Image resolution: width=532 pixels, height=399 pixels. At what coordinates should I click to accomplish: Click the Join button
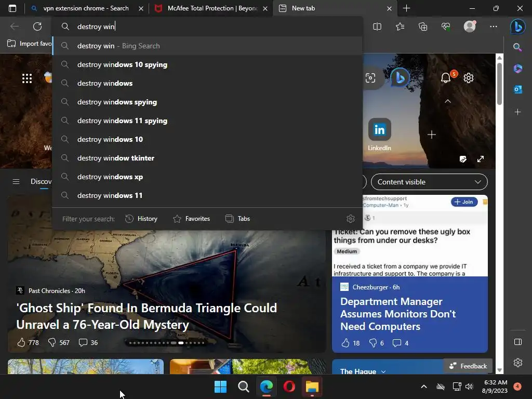(x=464, y=202)
